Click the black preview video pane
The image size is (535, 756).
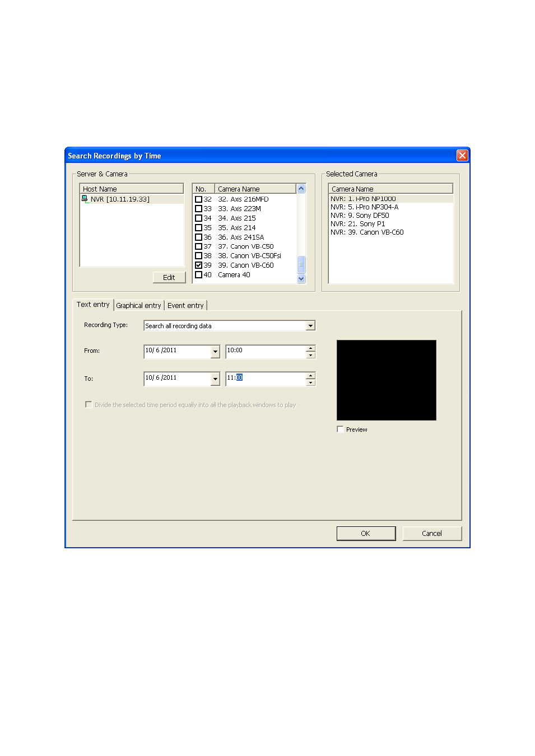coord(386,380)
